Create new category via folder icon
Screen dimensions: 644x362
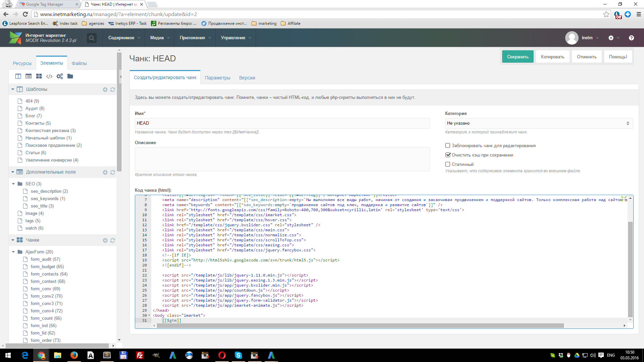click(x=70, y=76)
